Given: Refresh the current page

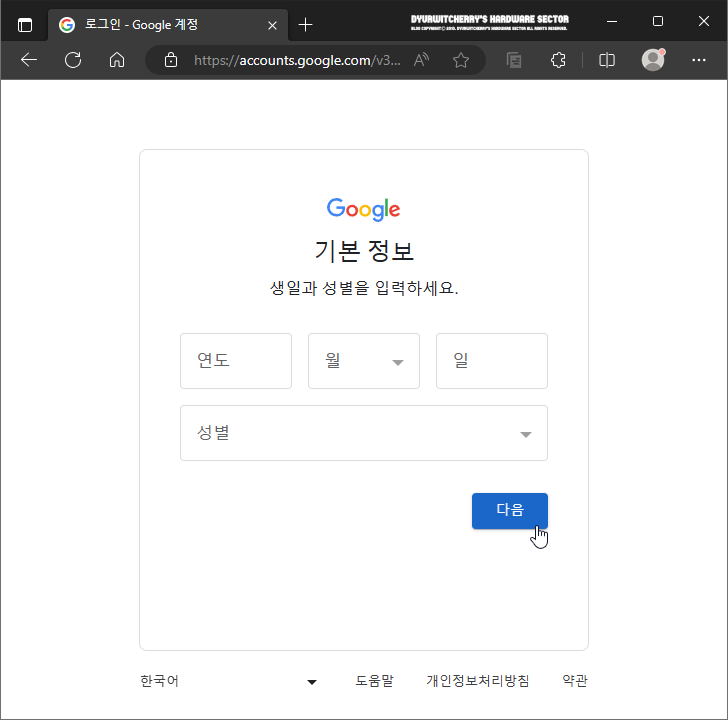Looking at the screenshot, I should [73, 60].
